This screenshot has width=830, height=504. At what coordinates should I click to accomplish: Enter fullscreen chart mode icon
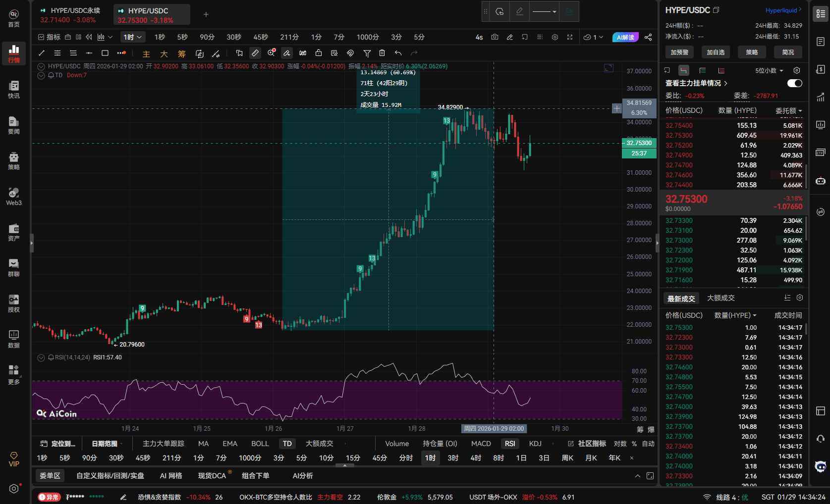[570, 37]
